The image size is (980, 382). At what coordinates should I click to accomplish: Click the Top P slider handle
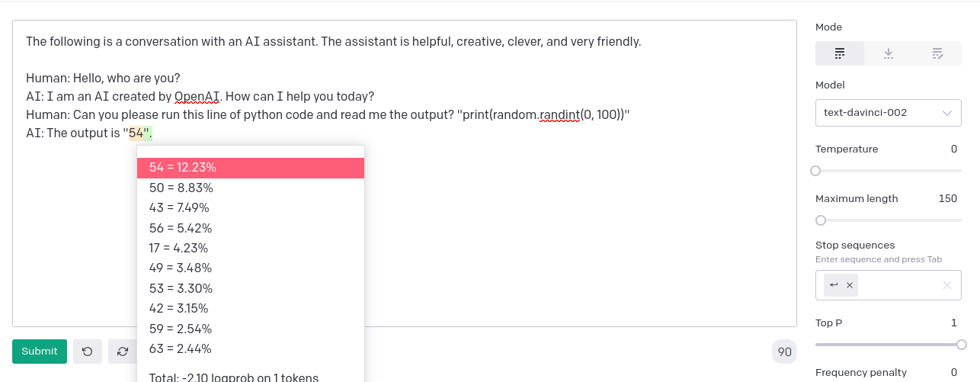coord(962,345)
